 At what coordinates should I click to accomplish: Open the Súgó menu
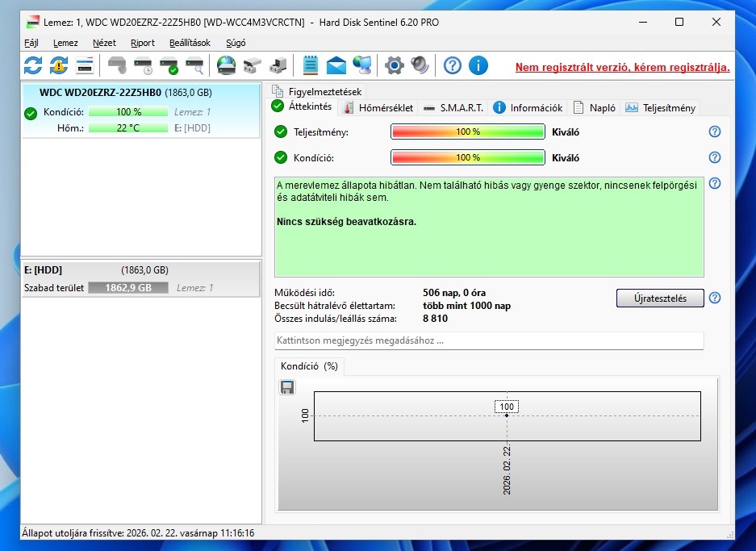click(236, 43)
